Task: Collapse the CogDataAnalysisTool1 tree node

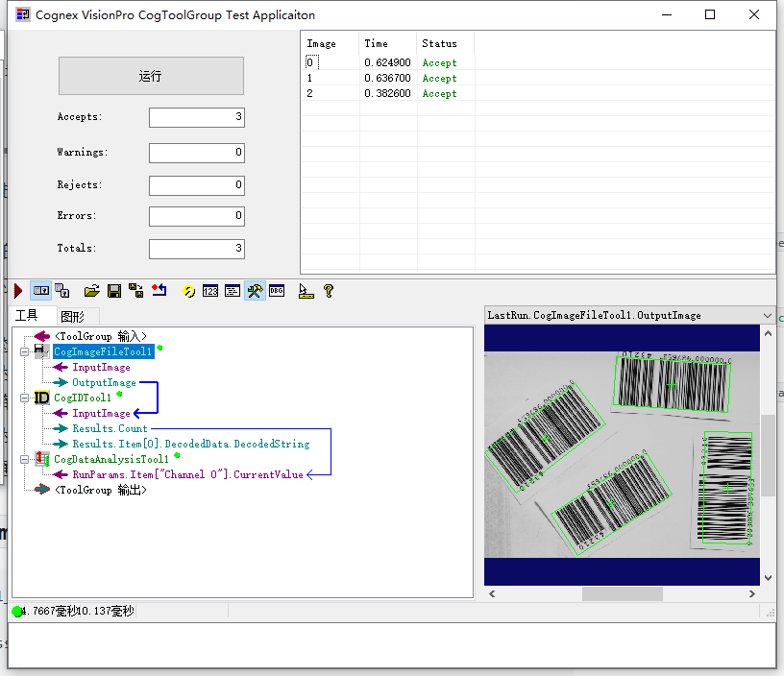Action: pos(24,459)
